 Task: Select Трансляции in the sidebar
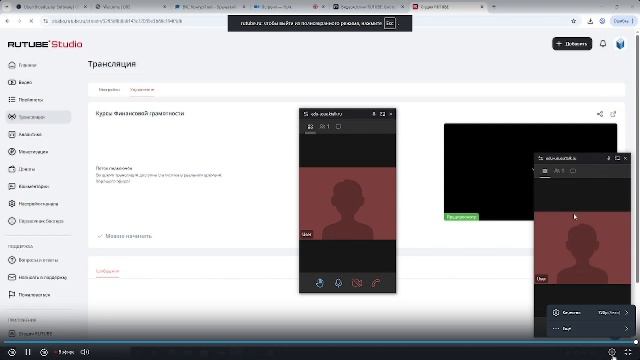(x=38, y=117)
